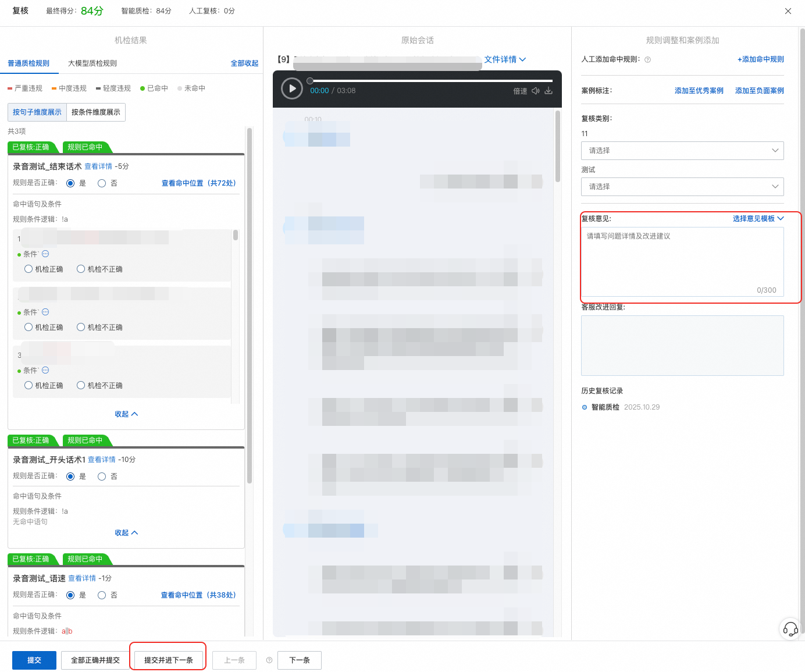The height and width of the screenshot is (672, 805).
Task: Open the info icon beside second 条件
Action: (45, 312)
